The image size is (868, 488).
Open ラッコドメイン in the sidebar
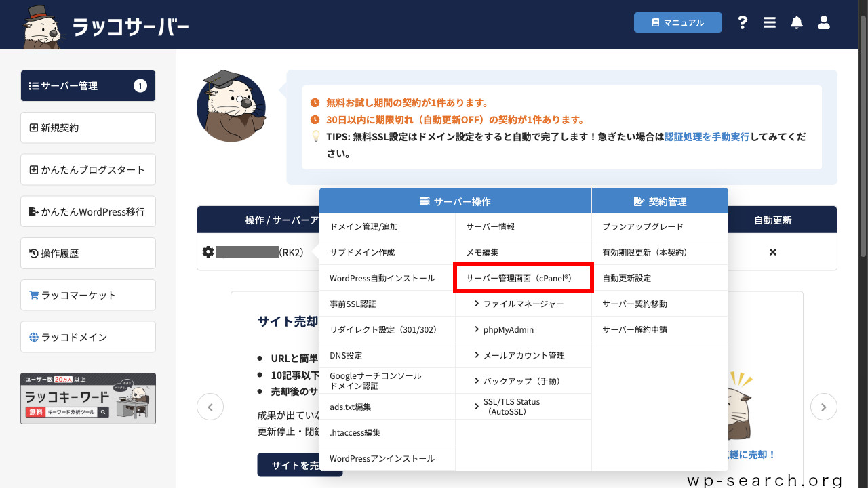pyautogui.click(x=88, y=337)
